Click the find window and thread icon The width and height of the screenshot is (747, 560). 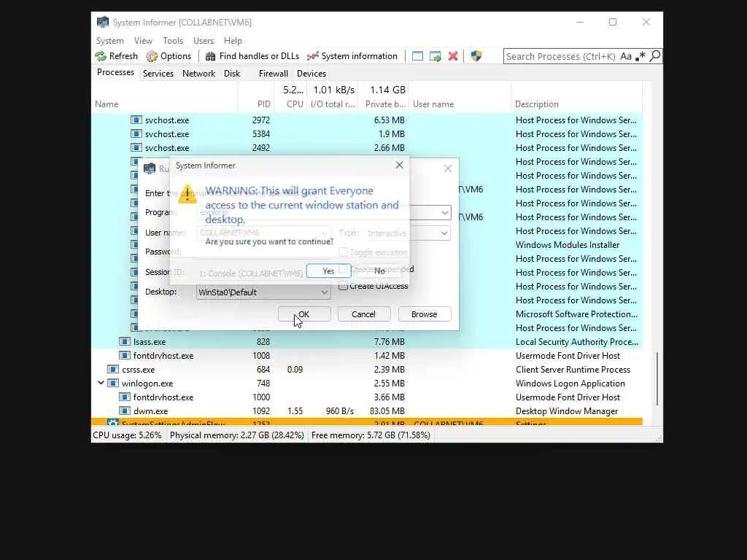pyautogui.click(x=435, y=56)
